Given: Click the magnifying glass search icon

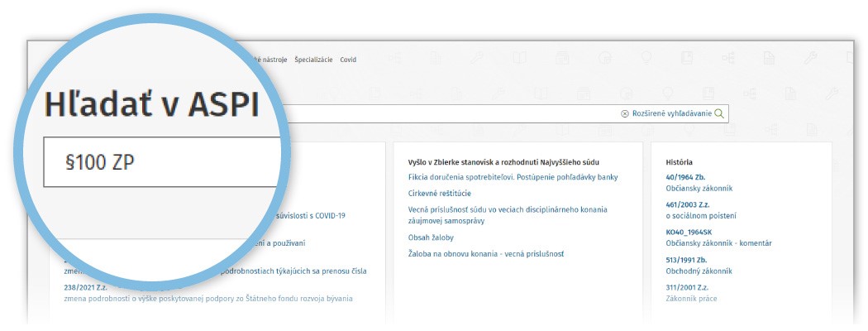Looking at the screenshot, I should click(x=719, y=113).
